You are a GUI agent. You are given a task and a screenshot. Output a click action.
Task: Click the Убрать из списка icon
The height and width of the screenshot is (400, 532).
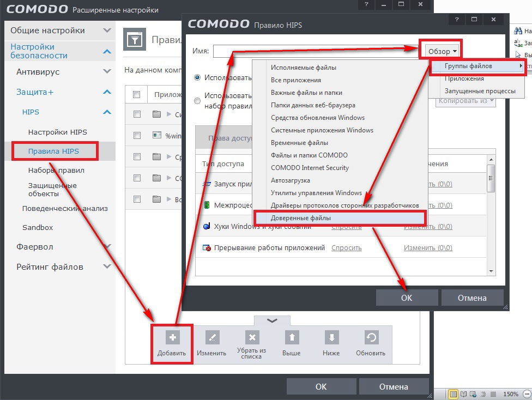click(252, 337)
